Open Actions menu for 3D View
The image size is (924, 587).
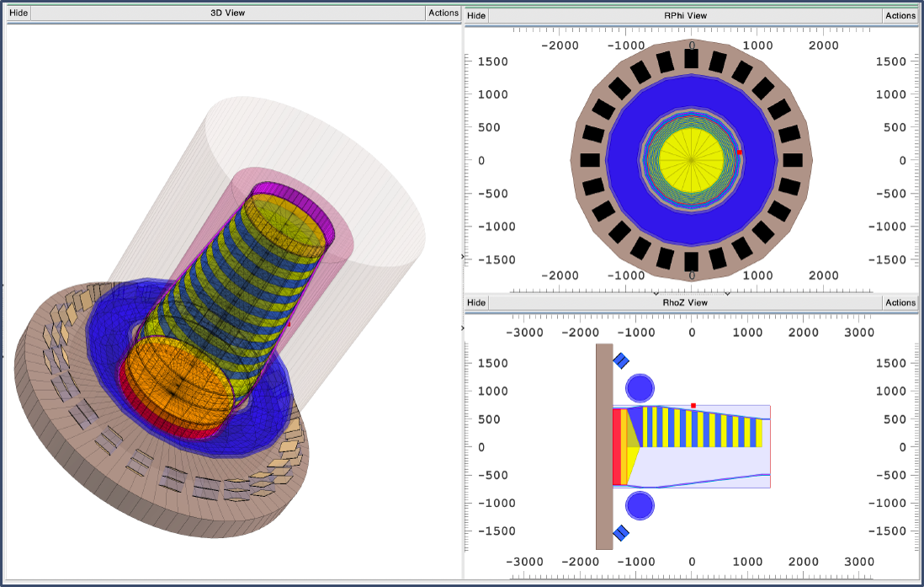tap(443, 13)
